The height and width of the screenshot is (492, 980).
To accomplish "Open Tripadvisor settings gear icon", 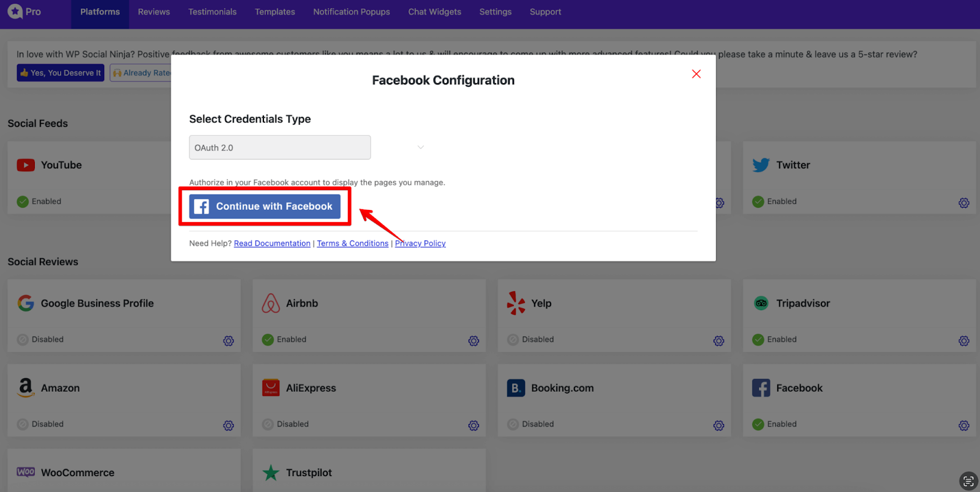I will point(963,341).
